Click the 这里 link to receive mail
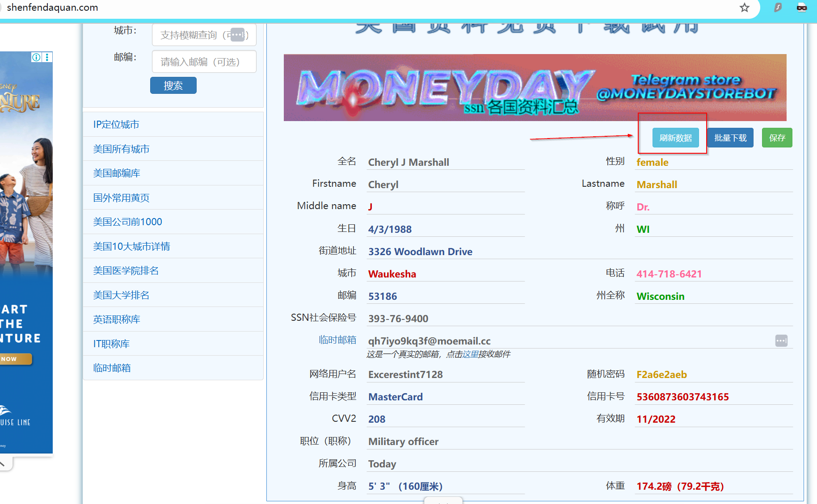 tap(470, 354)
